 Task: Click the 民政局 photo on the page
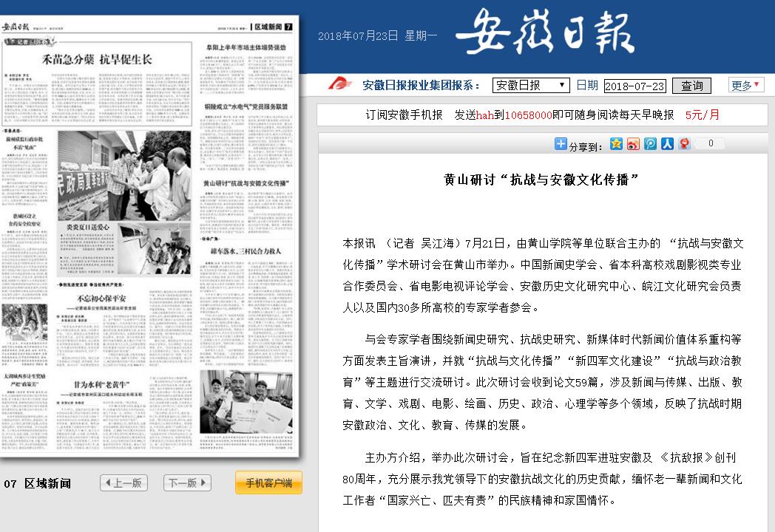(124, 175)
